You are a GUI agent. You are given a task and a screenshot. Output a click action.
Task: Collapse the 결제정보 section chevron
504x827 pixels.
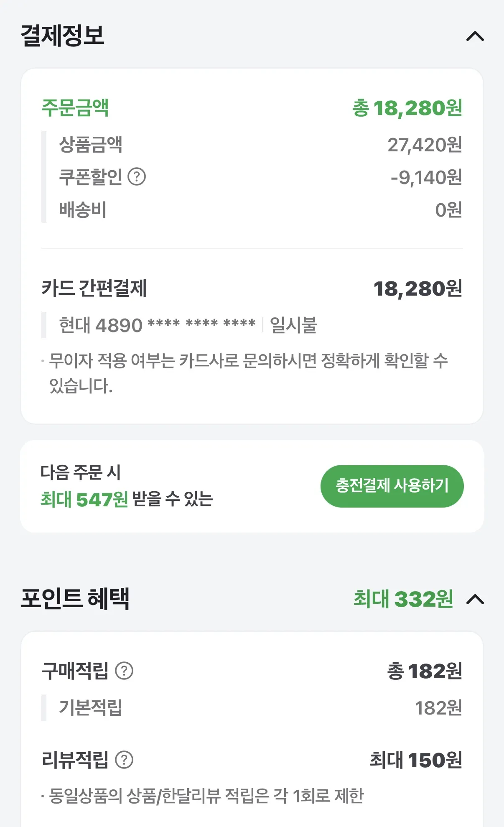[x=475, y=36]
